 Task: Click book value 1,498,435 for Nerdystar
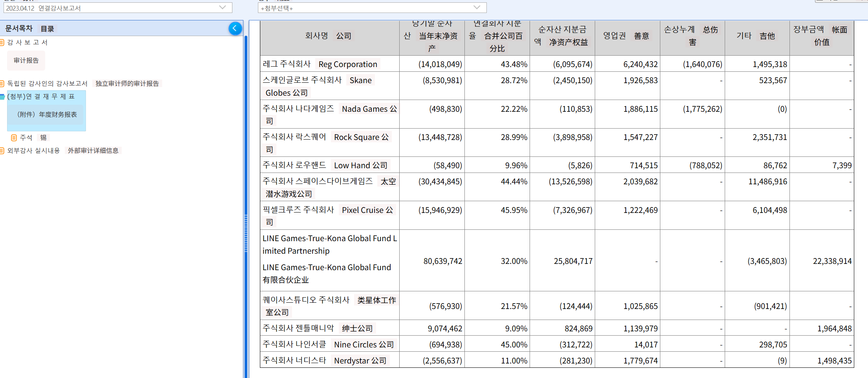[835, 361]
